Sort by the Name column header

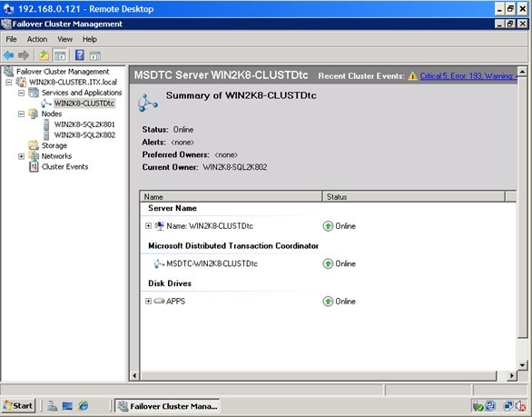point(232,196)
